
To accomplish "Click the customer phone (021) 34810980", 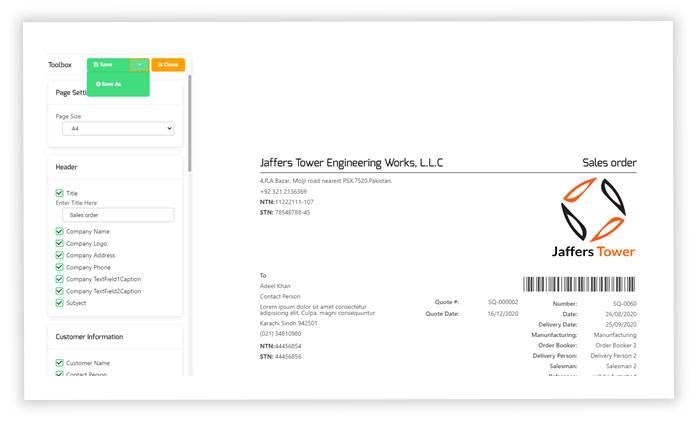I will [280, 334].
